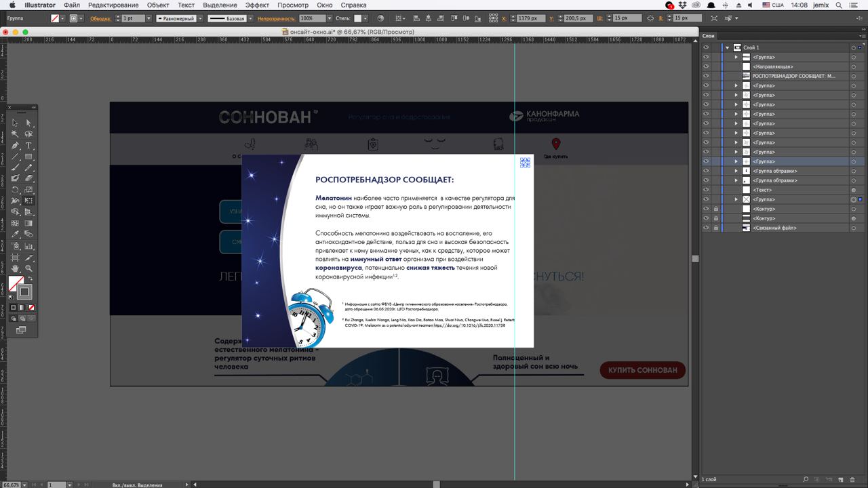Click the Change Screen Mode icon
868x488 pixels.
[x=21, y=329]
